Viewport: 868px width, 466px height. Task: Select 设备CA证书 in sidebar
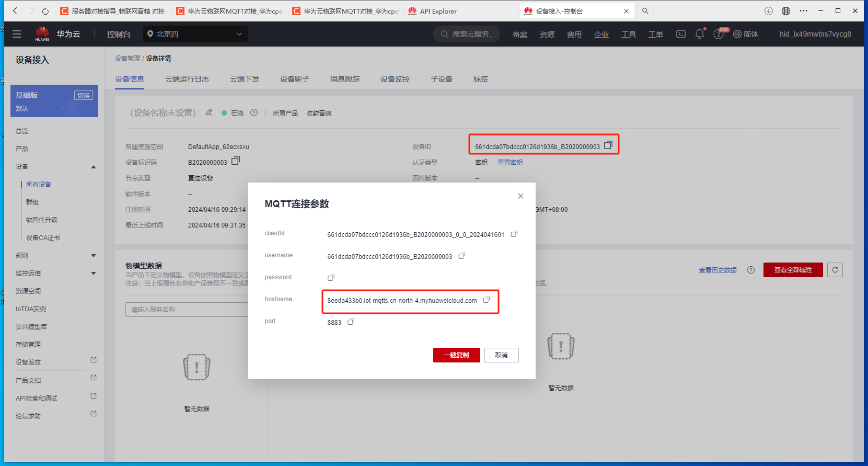click(43, 238)
